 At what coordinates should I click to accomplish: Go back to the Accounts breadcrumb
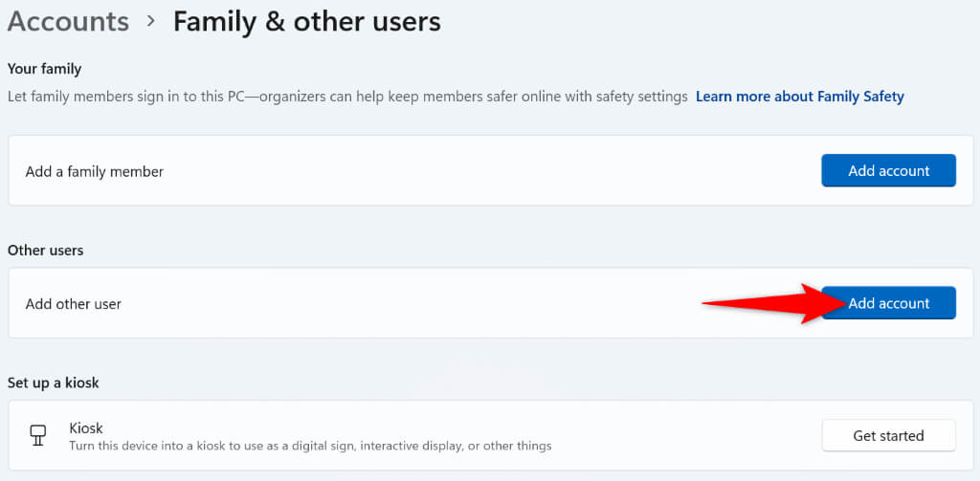[68, 21]
